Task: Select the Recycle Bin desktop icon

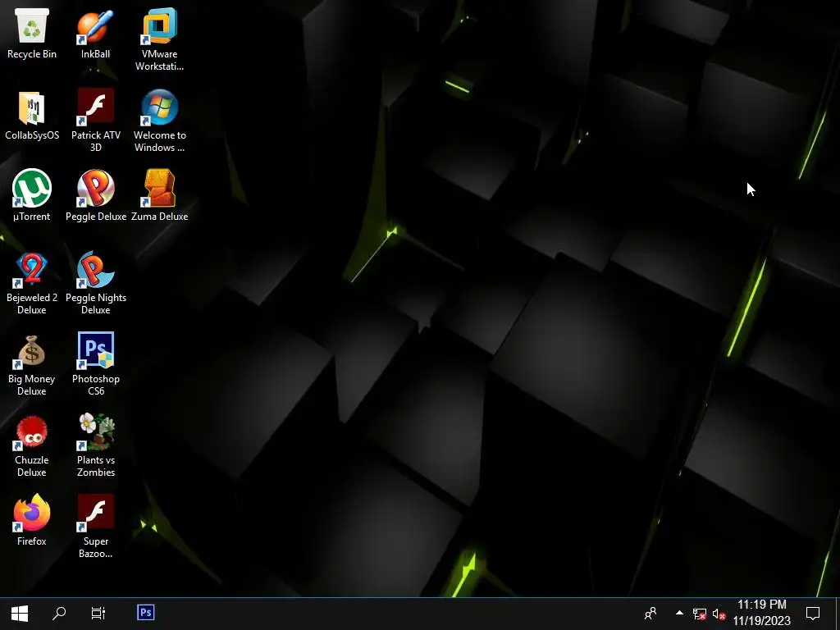Action: pyautogui.click(x=32, y=33)
